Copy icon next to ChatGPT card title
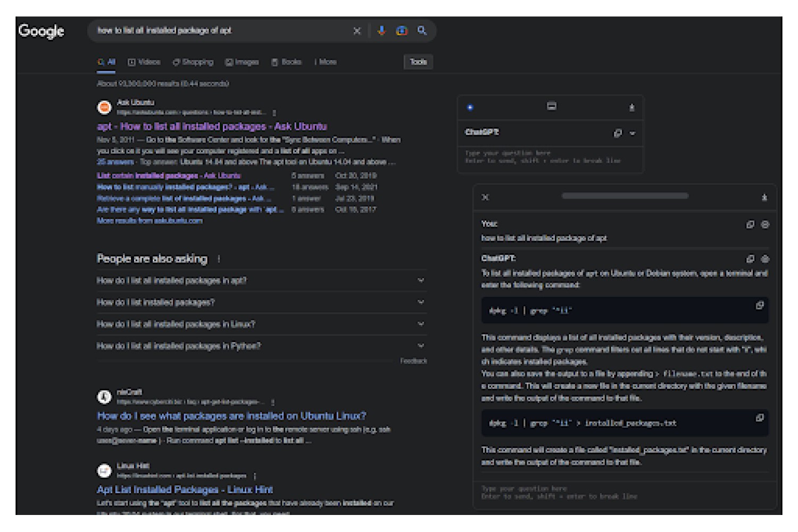Viewport: 798px width, 532px height. (x=618, y=133)
